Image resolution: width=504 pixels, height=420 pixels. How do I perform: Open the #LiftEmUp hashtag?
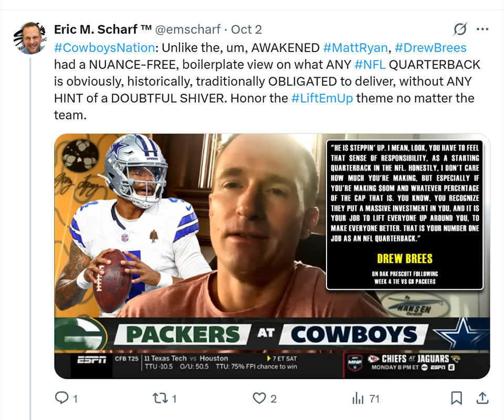322,98
